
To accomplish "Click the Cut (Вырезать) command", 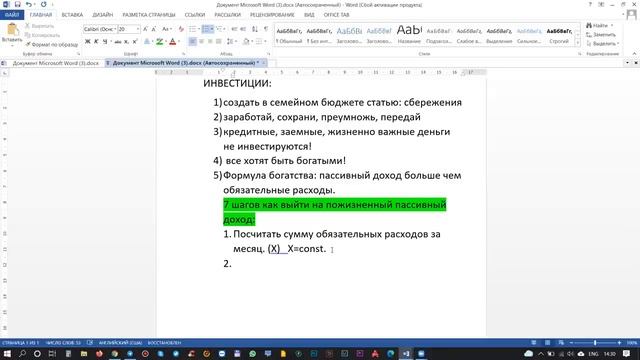I will [x=39, y=26].
